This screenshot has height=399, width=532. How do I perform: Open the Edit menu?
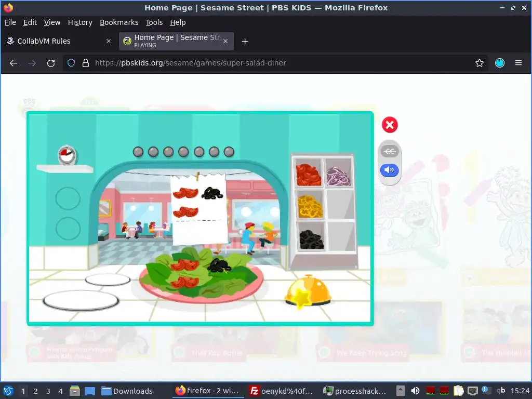(x=30, y=22)
